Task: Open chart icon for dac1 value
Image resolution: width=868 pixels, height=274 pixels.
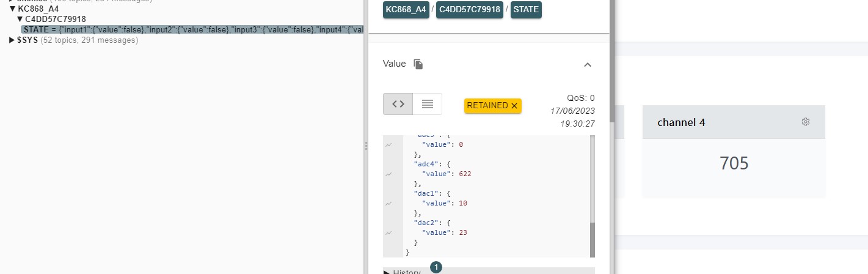Action: [x=388, y=204]
